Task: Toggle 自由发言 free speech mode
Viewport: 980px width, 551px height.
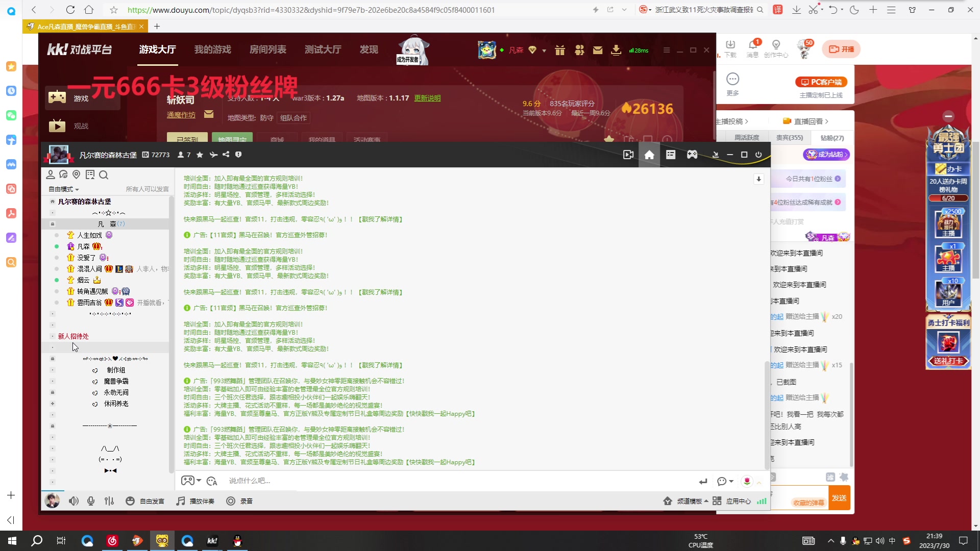Action: point(145,501)
